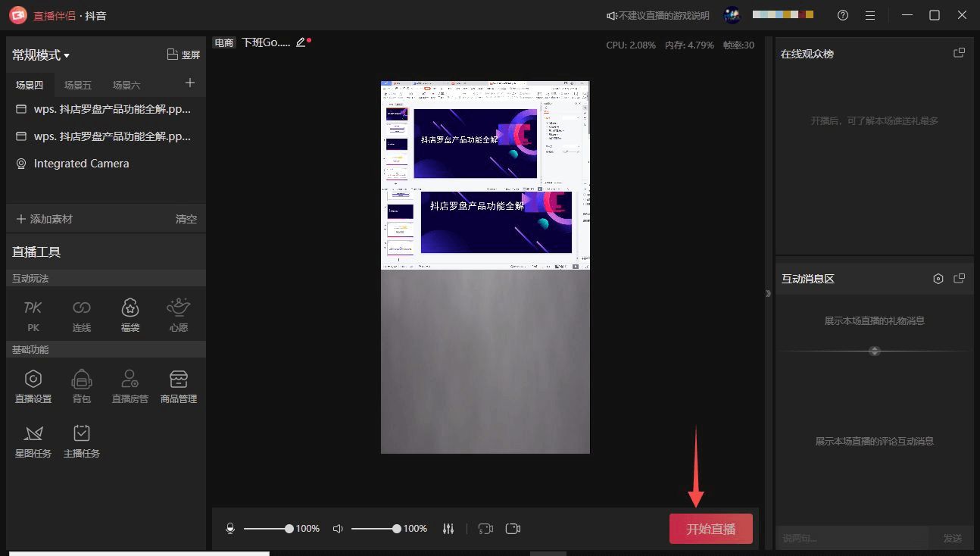Open 直播房管 room moderator management
Viewport: 980px width, 556px height.
130,386
